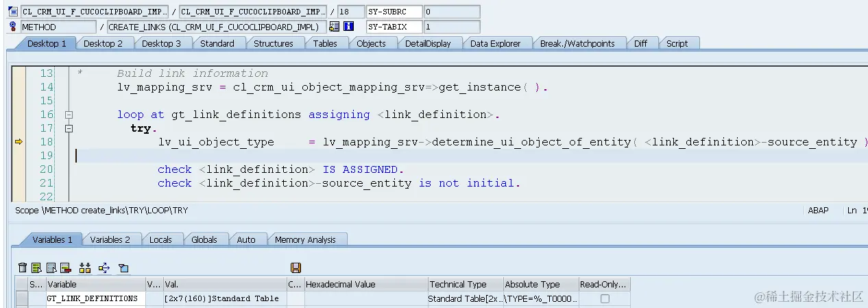Click the save floppy disk icon
Image resolution: width=868 pixels, height=308 pixels.
(x=296, y=268)
